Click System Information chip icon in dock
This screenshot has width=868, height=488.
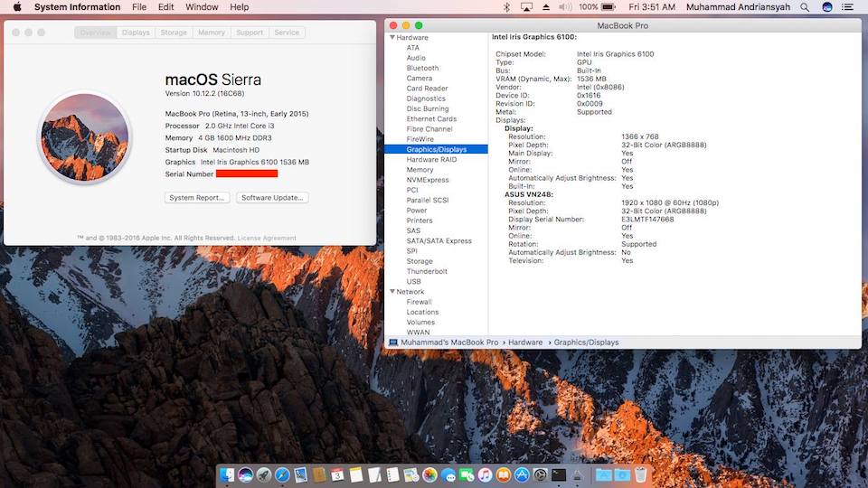(x=577, y=474)
